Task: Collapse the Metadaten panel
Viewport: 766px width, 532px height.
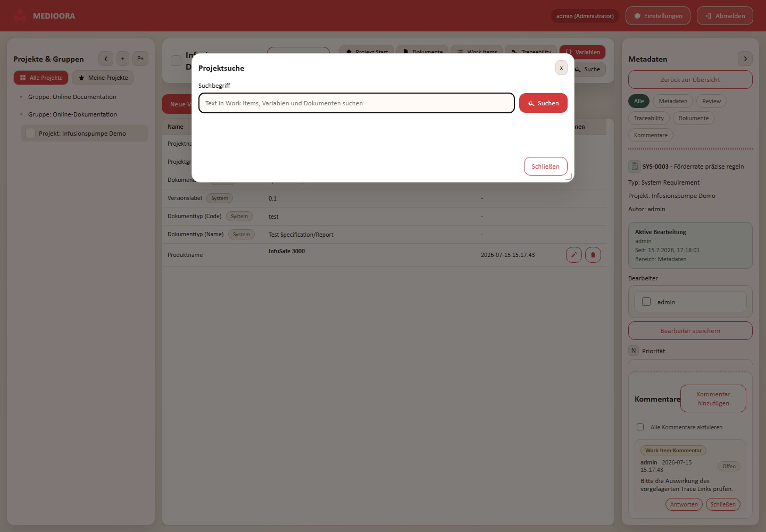Action: click(745, 59)
